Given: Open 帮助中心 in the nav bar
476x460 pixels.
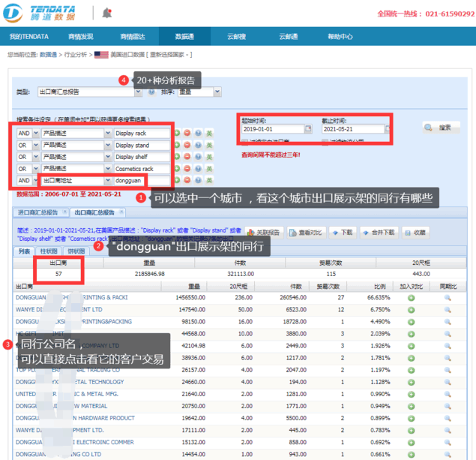Looking at the screenshot, I should [340, 37].
